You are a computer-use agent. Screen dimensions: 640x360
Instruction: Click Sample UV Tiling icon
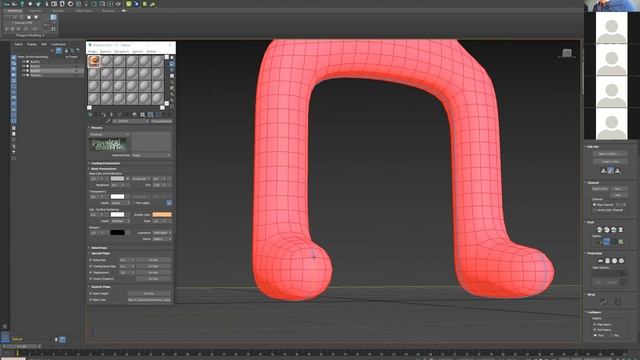pos(172,76)
